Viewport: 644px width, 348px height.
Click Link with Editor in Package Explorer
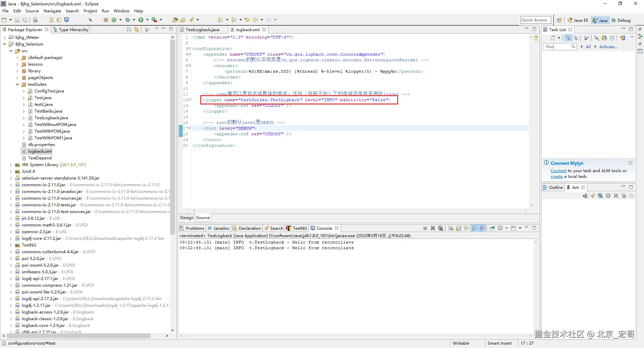point(137,30)
